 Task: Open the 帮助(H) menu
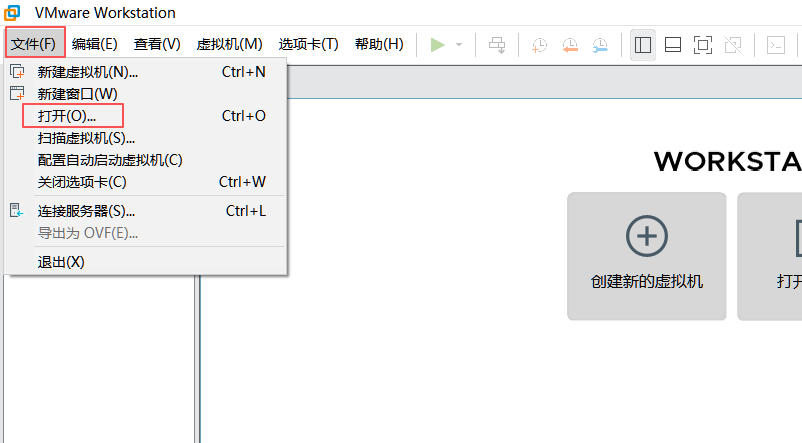pyautogui.click(x=379, y=44)
